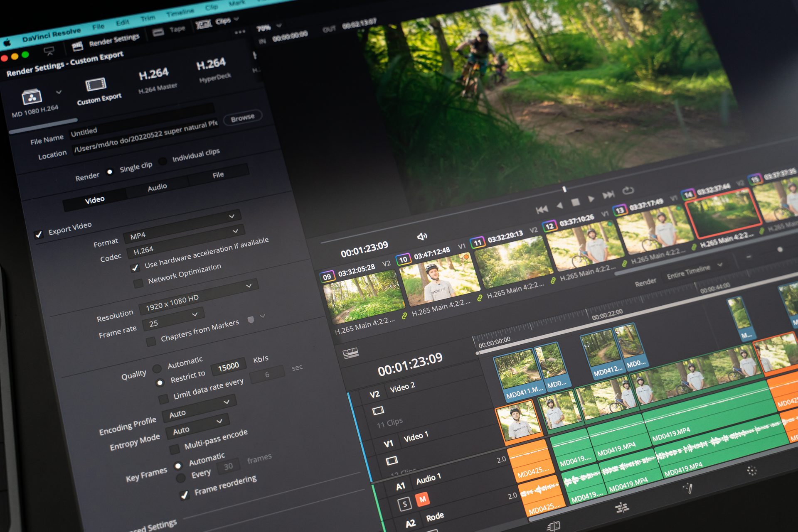Switch to the File tab
798x532 pixels.
[x=218, y=175]
